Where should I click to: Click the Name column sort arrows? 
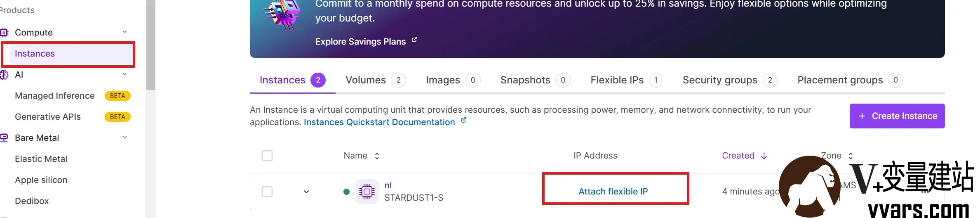tap(377, 156)
